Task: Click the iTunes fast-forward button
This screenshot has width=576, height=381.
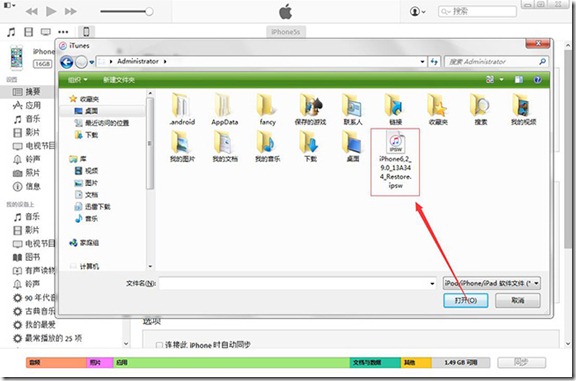Action: click(71, 11)
